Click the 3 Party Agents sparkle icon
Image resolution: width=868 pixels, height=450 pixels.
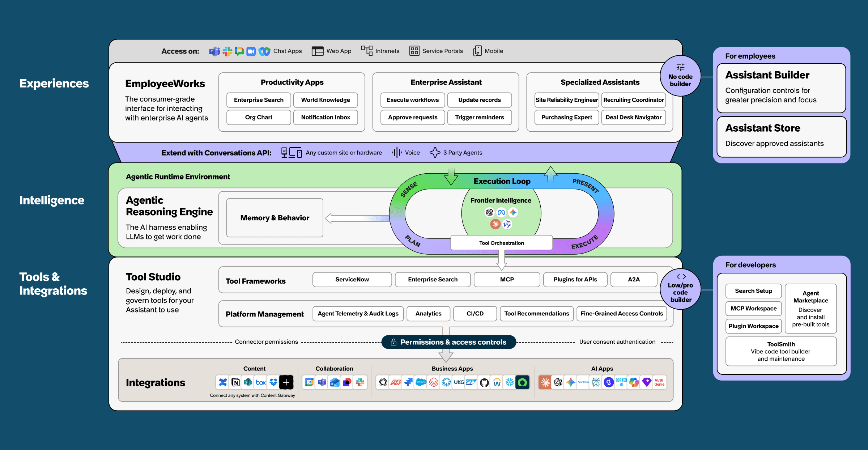point(435,153)
